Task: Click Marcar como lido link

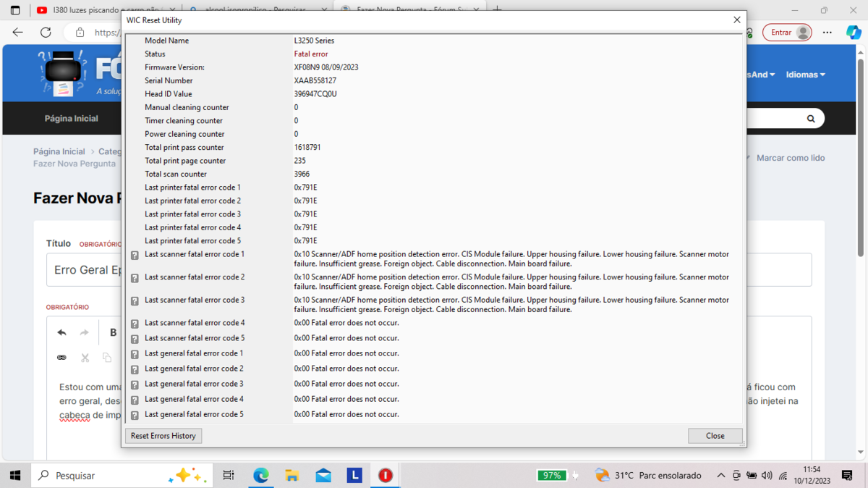Action: [791, 158]
